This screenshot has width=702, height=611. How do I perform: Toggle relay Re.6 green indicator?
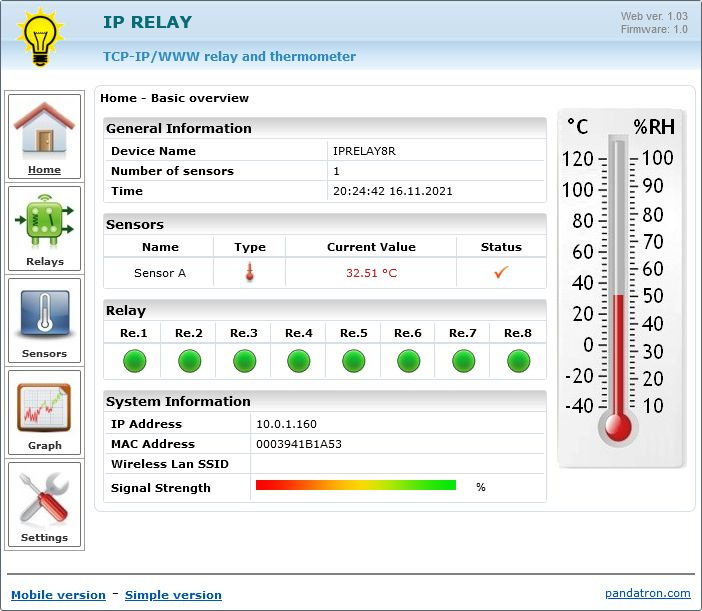pos(408,361)
